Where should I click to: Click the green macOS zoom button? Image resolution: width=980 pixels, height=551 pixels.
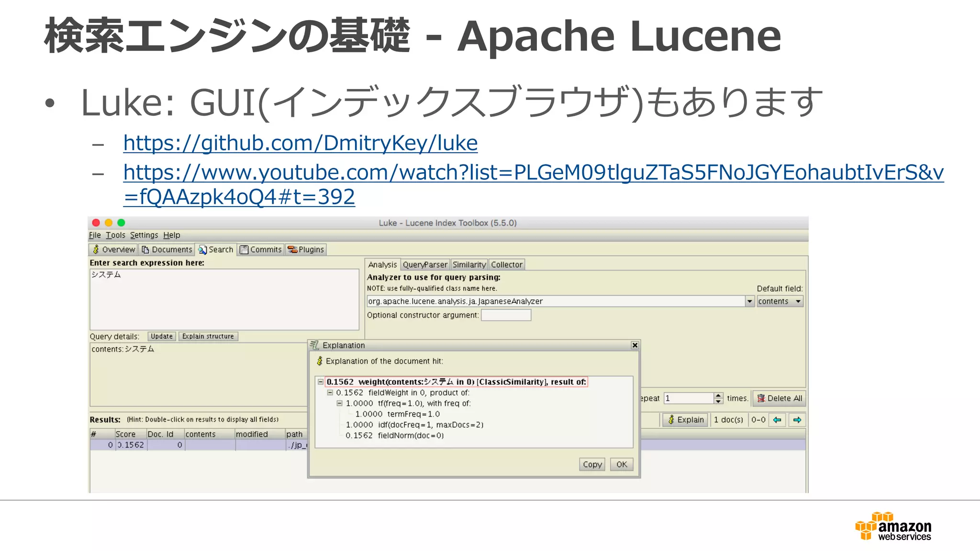tap(121, 222)
